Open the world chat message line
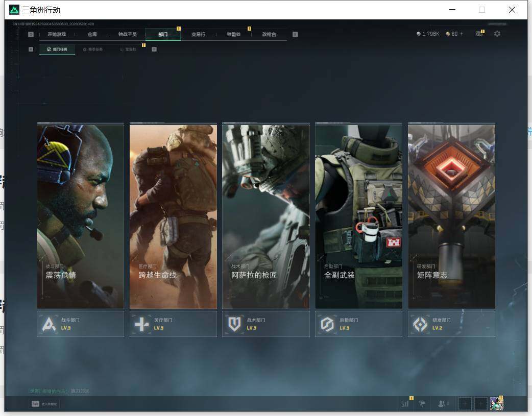532x416 pixels. coord(59,391)
